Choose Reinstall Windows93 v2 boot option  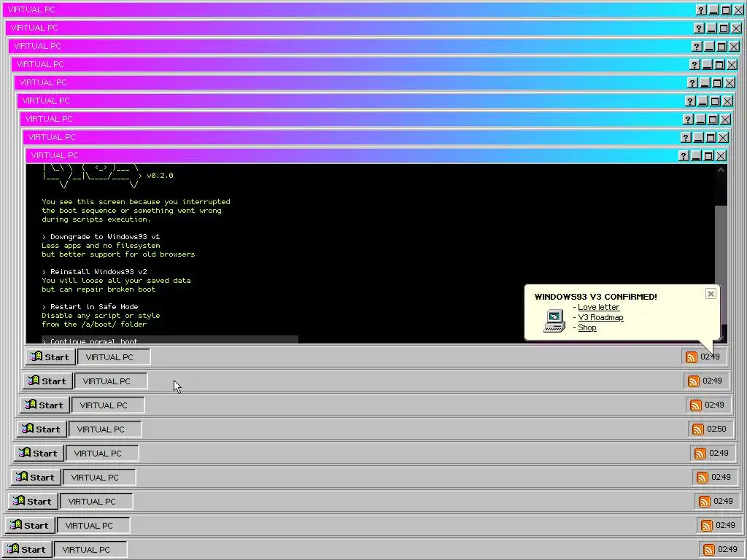pos(94,271)
